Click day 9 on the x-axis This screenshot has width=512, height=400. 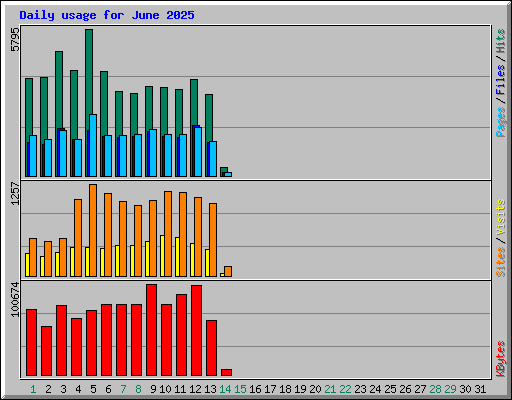pyautogui.click(x=153, y=389)
